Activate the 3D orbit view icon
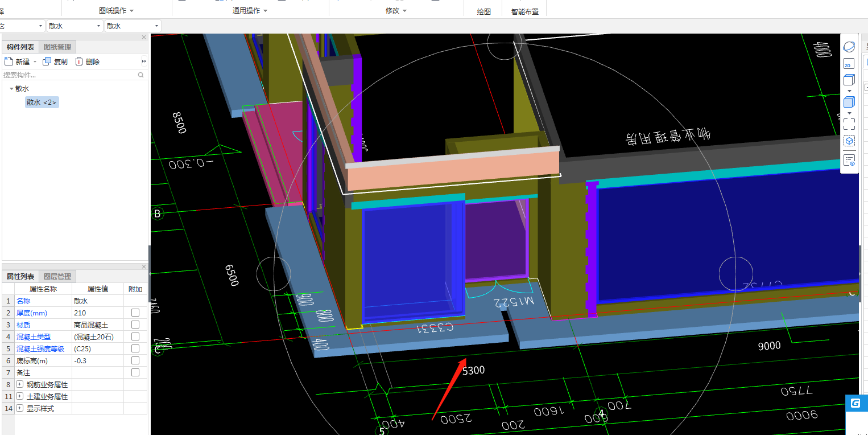The width and height of the screenshot is (868, 435). tap(849, 47)
